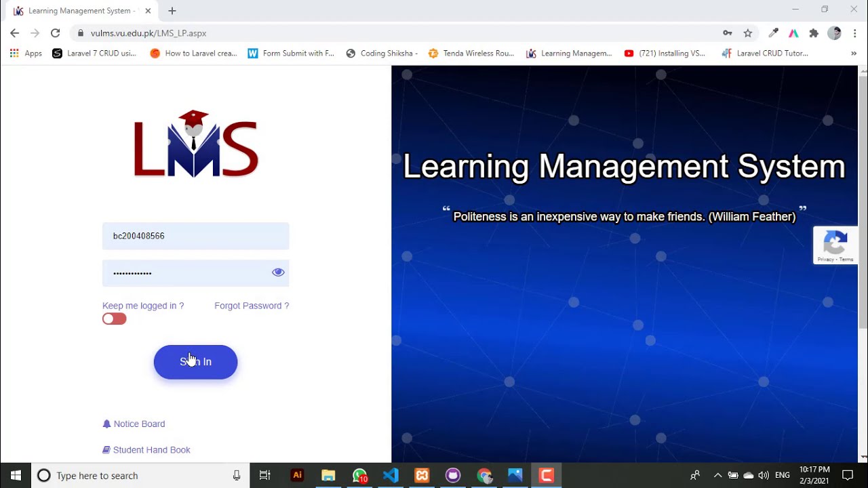This screenshot has height=488, width=868.
Task: Reload the page
Action: coord(56,33)
